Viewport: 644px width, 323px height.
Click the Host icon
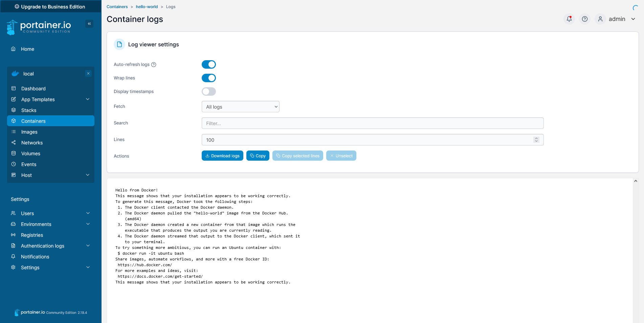[14, 175]
